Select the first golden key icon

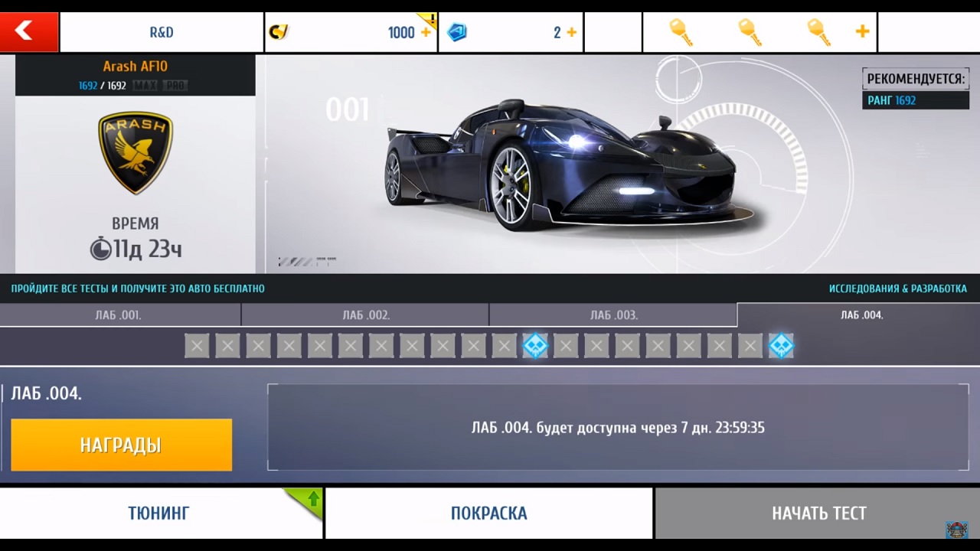[x=681, y=31]
